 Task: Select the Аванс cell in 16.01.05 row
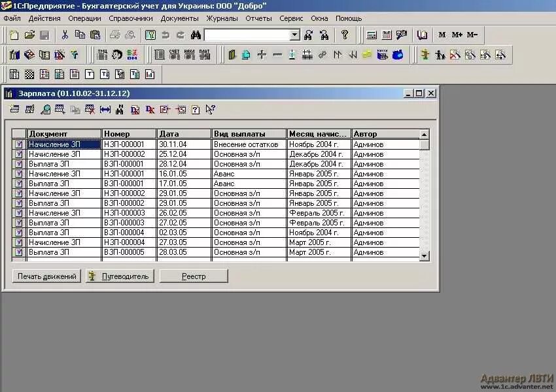(x=249, y=174)
